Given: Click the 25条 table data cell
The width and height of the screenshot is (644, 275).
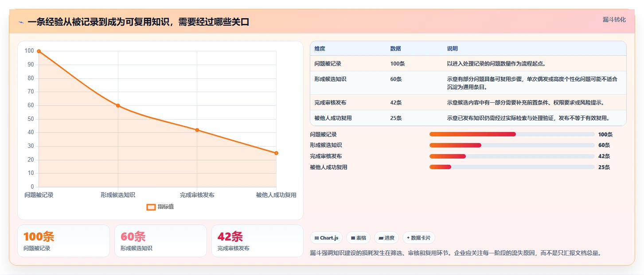Looking at the screenshot, I should click(396, 118).
